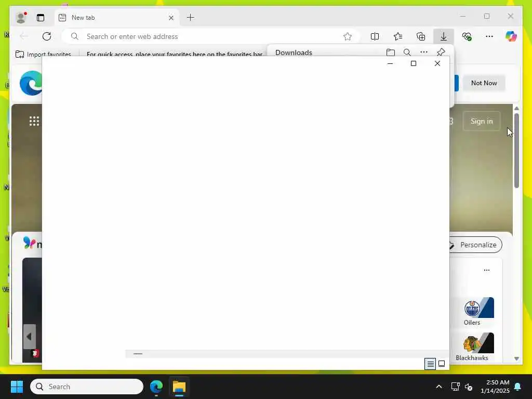Open downloads folder from Downloads panel
Image resolution: width=532 pixels, height=399 pixels.
[x=391, y=52]
